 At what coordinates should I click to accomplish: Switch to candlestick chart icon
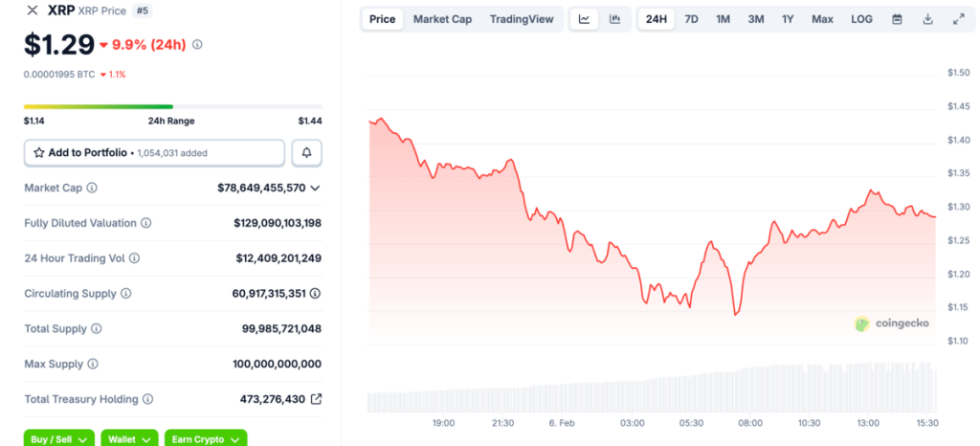point(614,19)
